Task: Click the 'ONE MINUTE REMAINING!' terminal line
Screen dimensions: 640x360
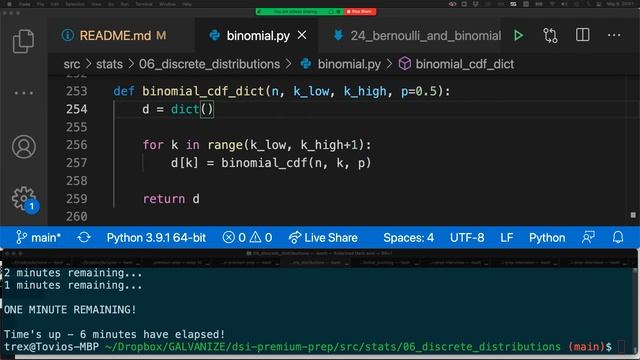Action: pos(70,310)
